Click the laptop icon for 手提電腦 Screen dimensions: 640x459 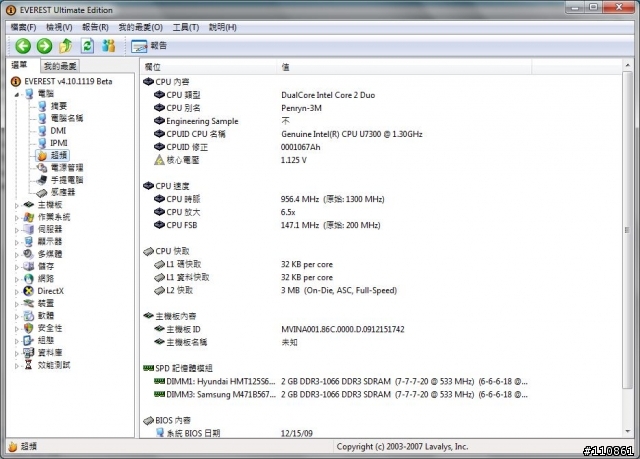[42, 180]
